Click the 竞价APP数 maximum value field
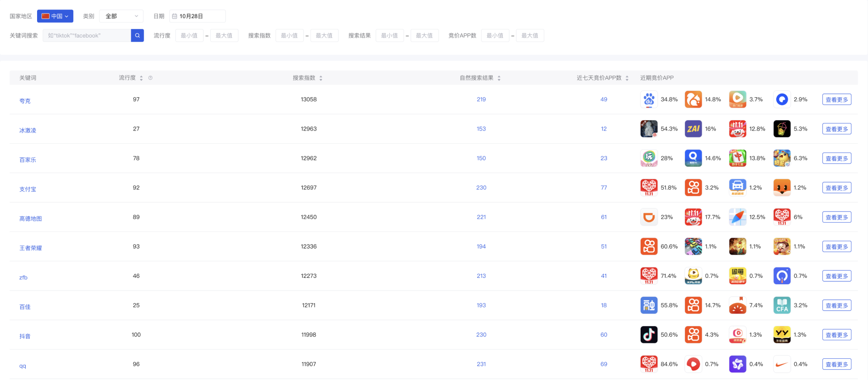Viewport: 868px width, 380px height. click(530, 35)
